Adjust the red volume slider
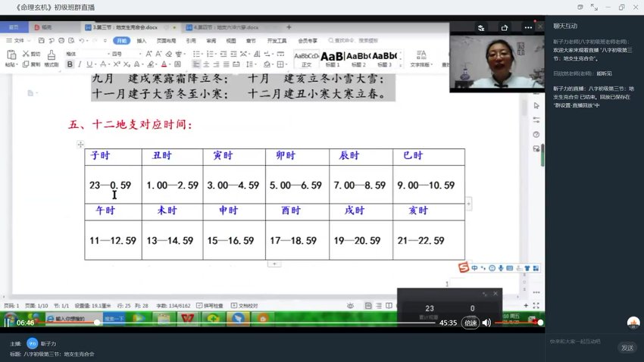The width and height of the screenshot is (644, 362). click(x=518, y=323)
